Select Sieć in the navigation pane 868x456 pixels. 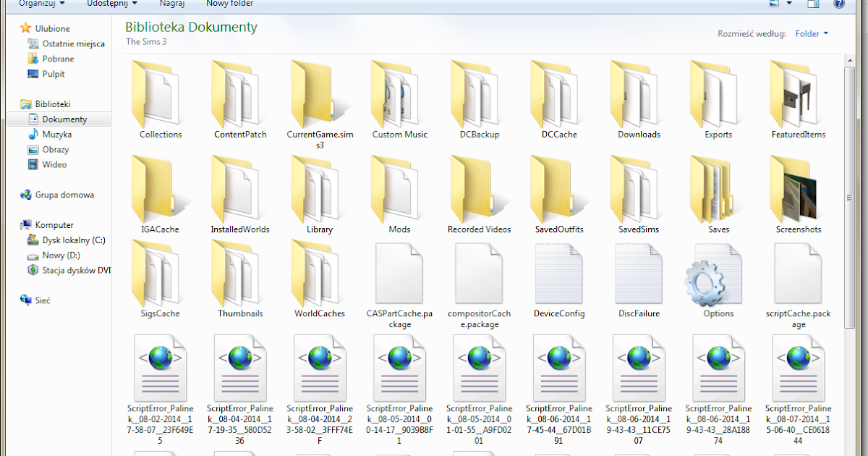[x=36, y=300]
